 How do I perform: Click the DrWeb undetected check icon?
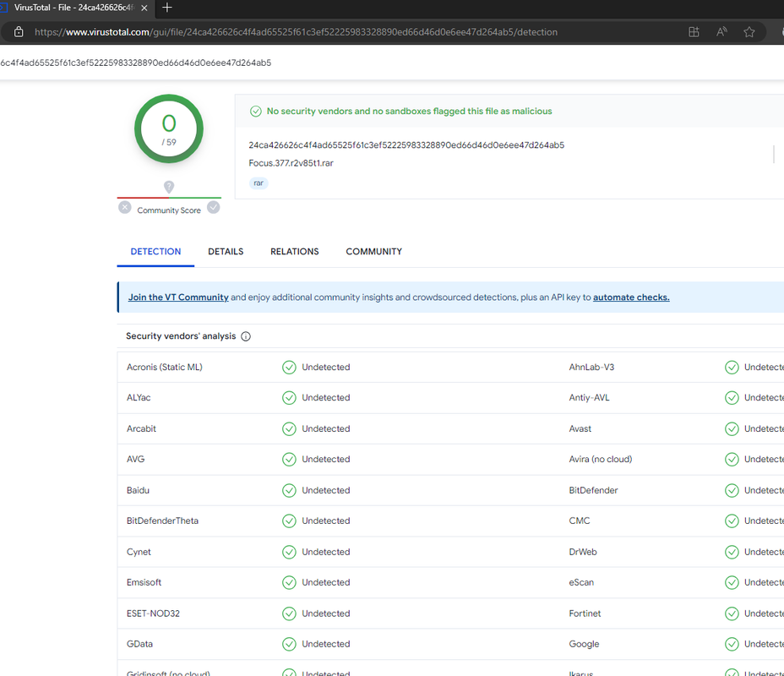[732, 552]
